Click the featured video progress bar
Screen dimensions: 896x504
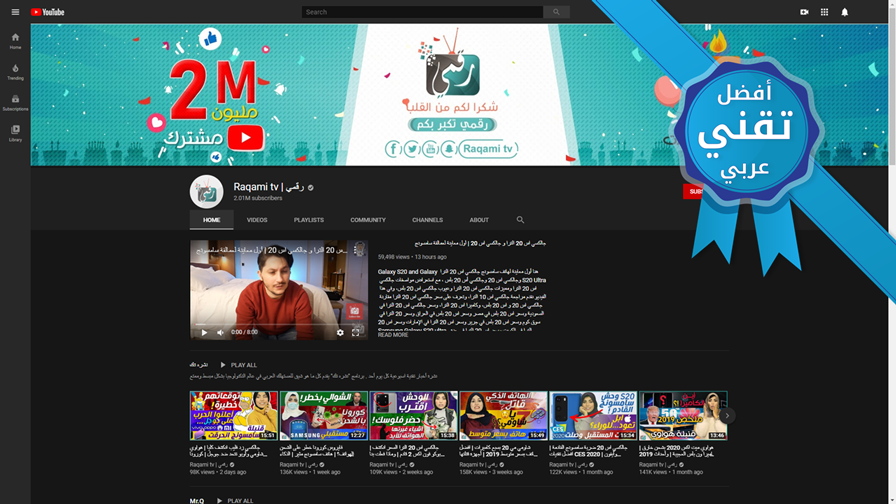[279, 324]
